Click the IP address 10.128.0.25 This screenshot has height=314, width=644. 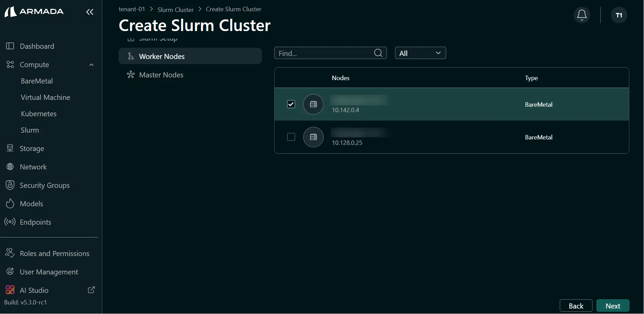point(347,143)
